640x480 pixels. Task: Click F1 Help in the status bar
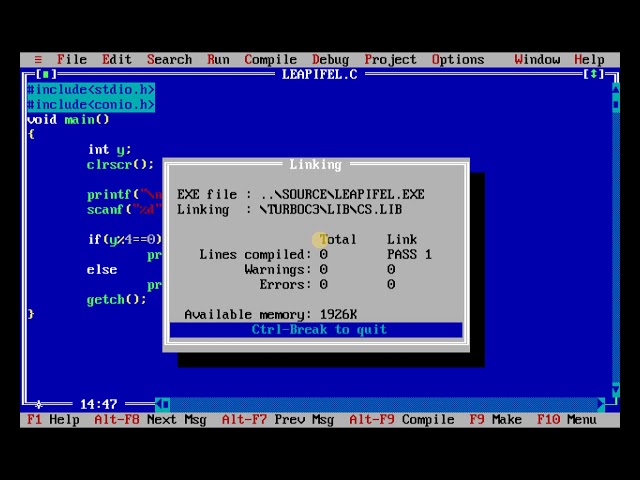click(53, 419)
